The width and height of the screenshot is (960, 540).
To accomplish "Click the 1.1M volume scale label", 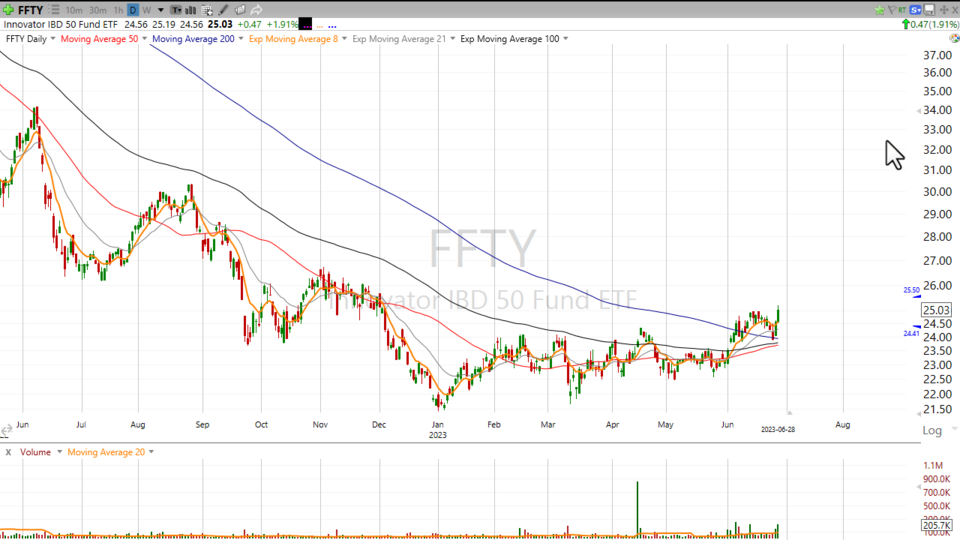I will tap(933, 465).
